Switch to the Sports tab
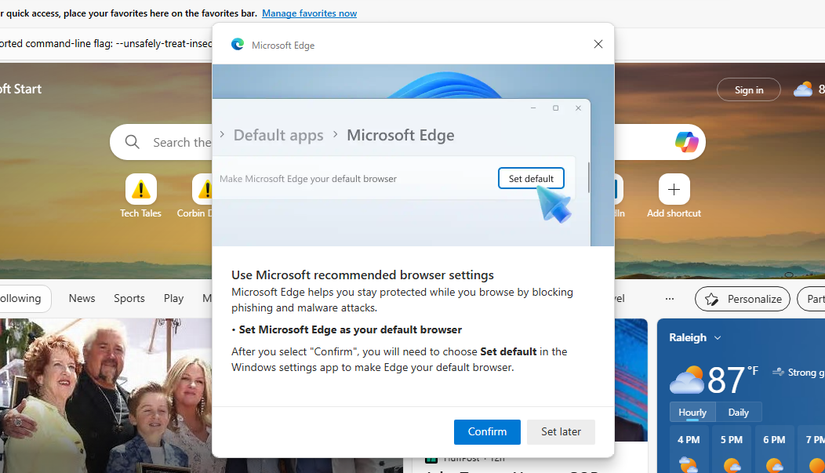 [x=129, y=298]
